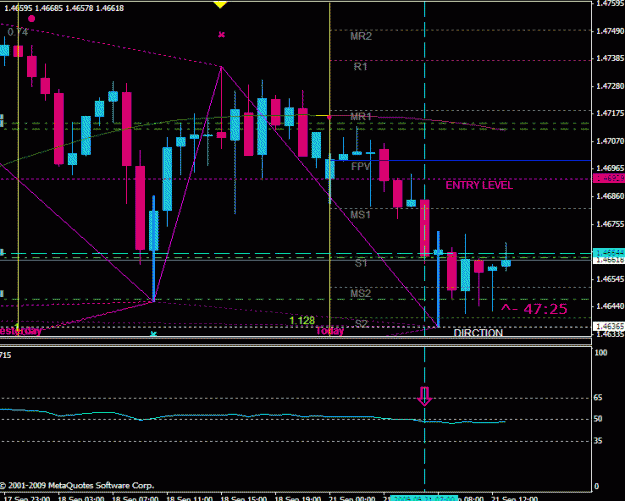Click the white price tag 1.46365

[609, 326]
